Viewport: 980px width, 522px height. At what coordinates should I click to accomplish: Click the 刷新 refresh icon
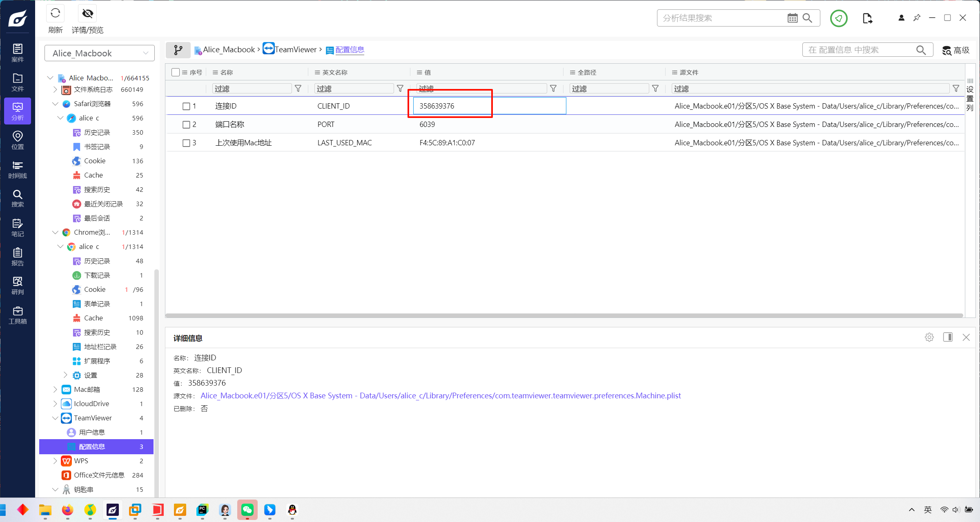tap(55, 13)
